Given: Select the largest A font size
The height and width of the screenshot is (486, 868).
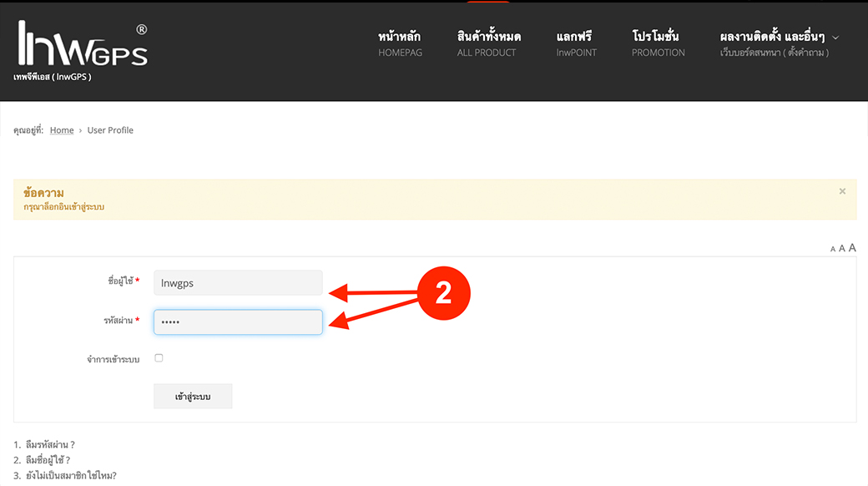Looking at the screenshot, I should (x=852, y=248).
